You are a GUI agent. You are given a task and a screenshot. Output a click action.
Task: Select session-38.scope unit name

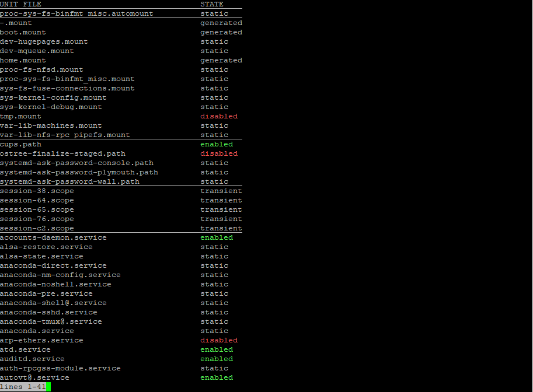click(x=37, y=191)
